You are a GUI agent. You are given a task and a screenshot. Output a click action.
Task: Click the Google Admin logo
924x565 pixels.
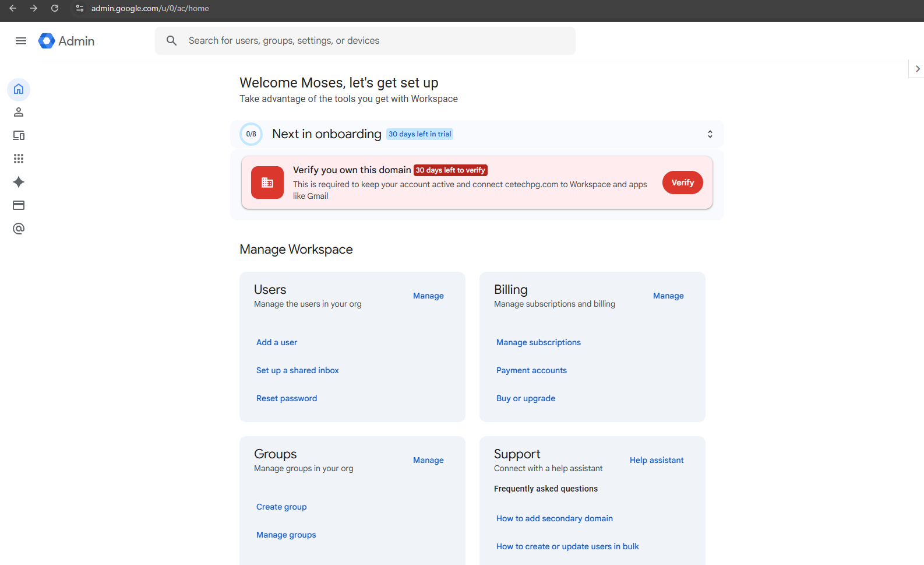tap(66, 41)
